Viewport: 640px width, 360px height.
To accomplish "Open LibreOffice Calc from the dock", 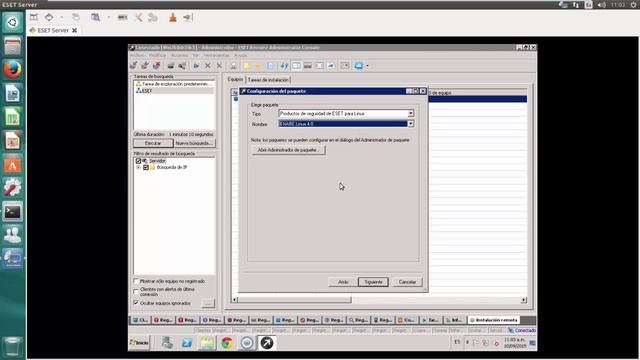I will [12, 118].
